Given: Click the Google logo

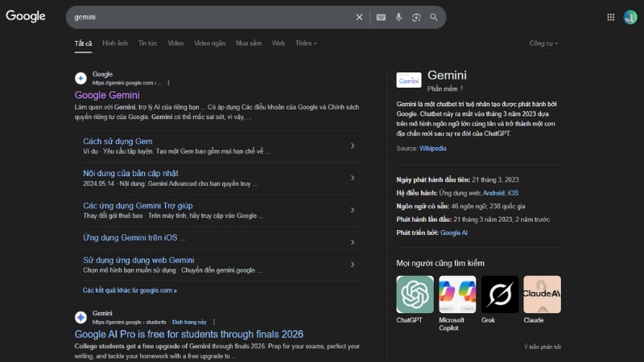Looking at the screenshot, I should (x=26, y=17).
